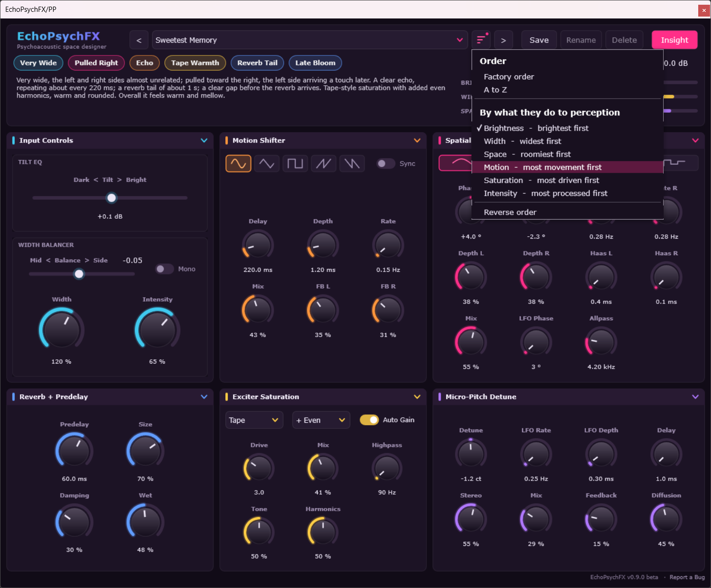The width and height of the screenshot is (711, 588).
Task: Open the Report a Bug link
Action: tap(687, 577)
